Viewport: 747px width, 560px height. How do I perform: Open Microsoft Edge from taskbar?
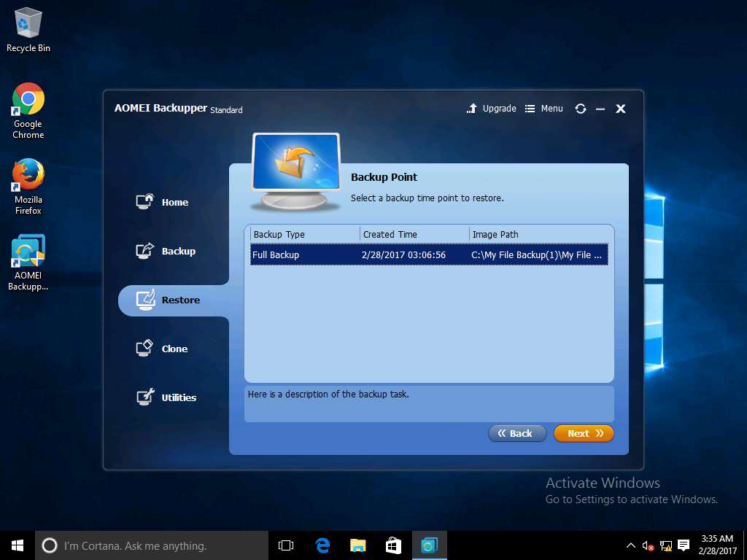pos(322,545)
